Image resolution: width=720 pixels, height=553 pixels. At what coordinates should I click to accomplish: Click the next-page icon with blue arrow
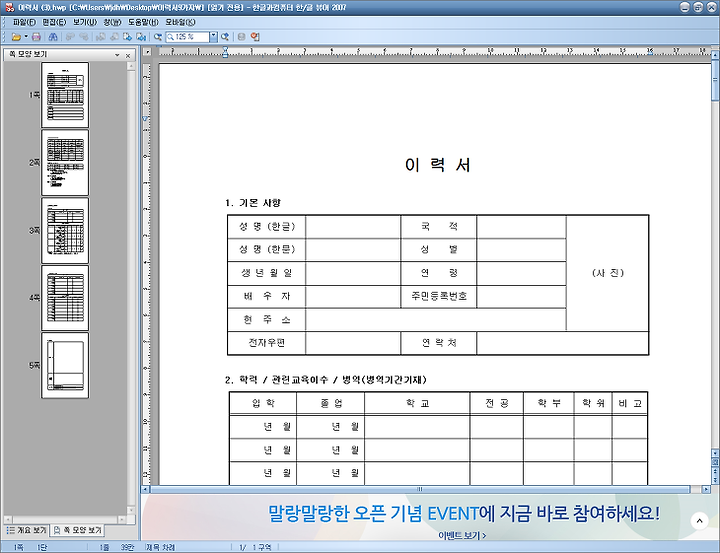click(x=128, y=37)
